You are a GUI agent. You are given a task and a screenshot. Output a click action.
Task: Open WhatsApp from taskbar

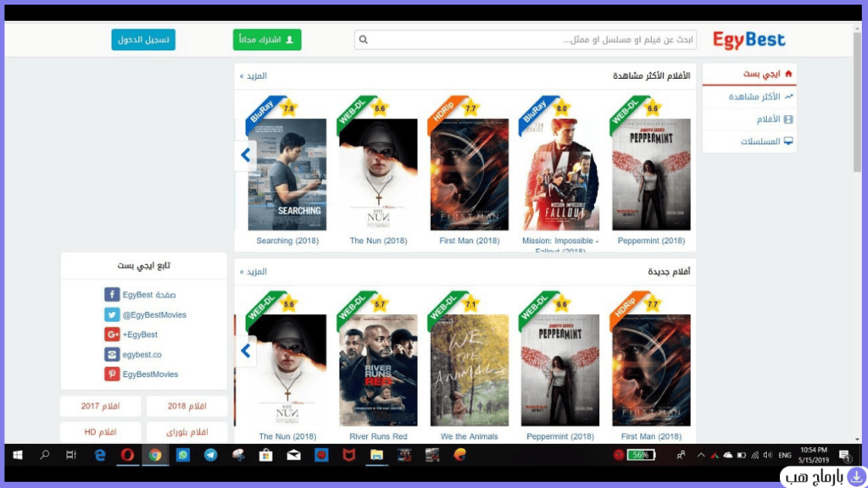coord(183,455)
